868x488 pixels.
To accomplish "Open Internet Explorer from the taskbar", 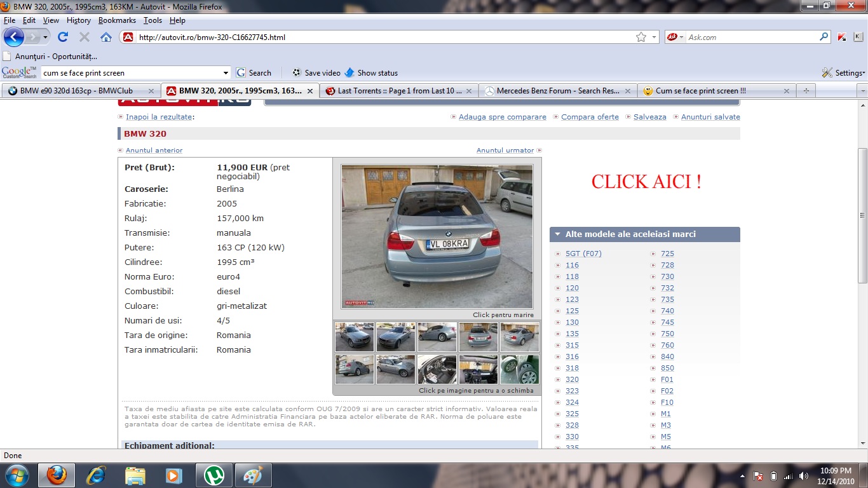I will point(96,475).
